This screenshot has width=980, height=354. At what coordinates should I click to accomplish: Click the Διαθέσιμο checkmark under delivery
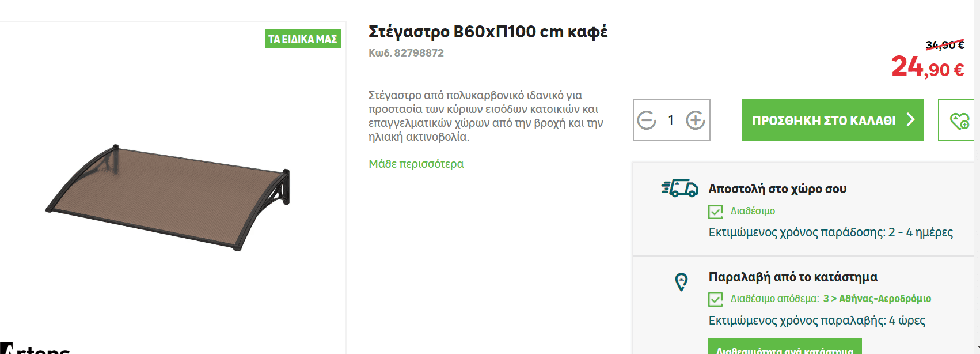pyautogui.click(x=715, y=212)
